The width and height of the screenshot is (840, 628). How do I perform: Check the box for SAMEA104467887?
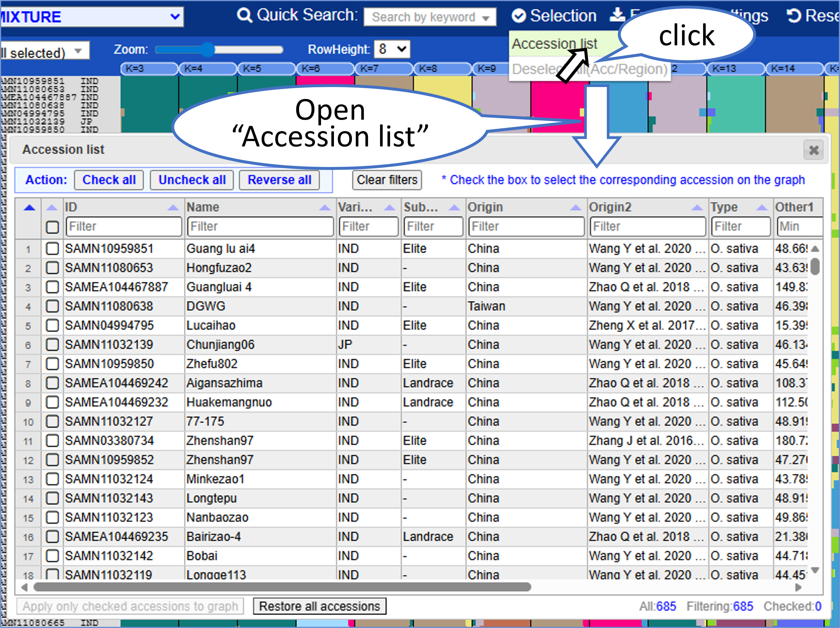52,287
